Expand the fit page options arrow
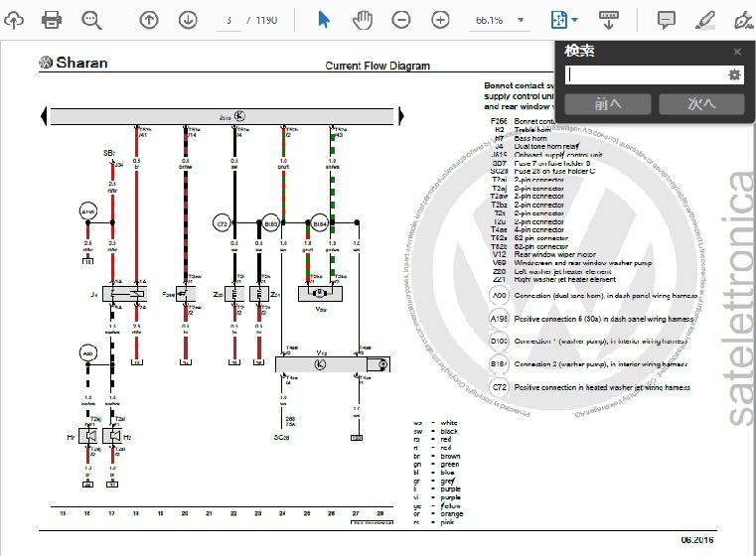 coord(575,20)
